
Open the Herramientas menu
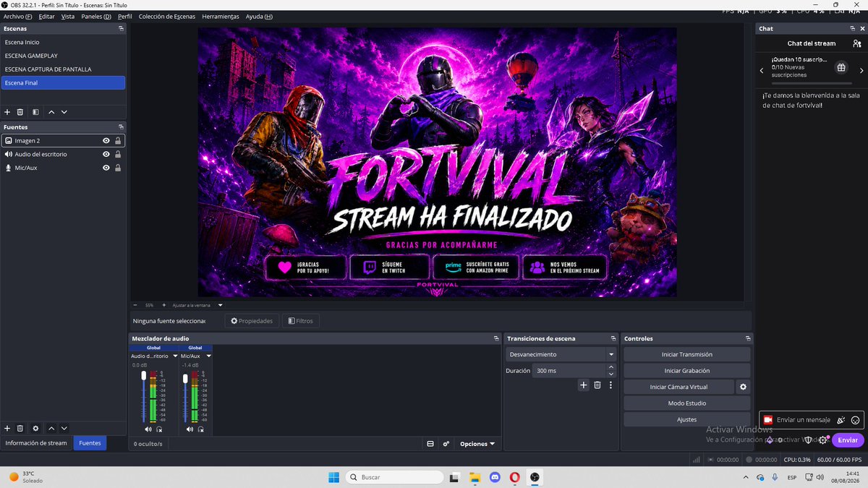[221, 16]
